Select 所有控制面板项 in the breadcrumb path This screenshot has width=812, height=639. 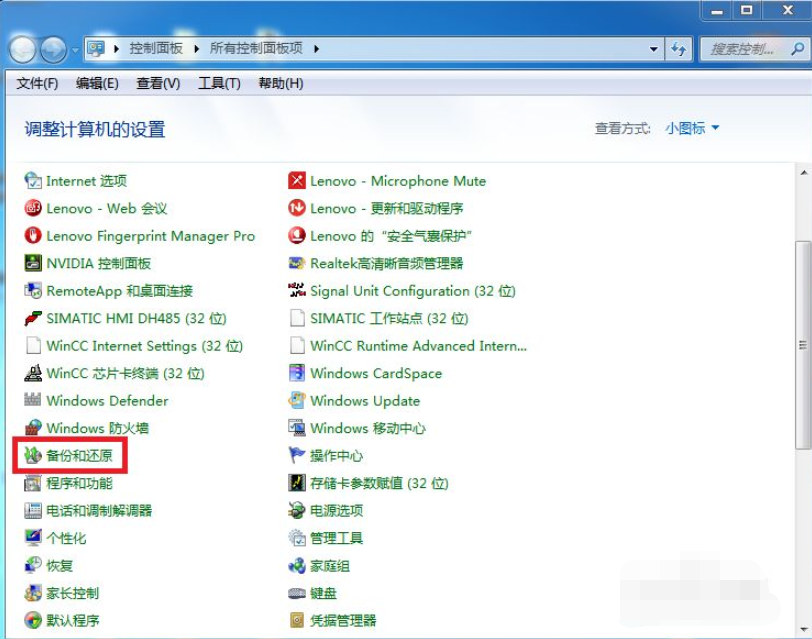coord(256,49)
